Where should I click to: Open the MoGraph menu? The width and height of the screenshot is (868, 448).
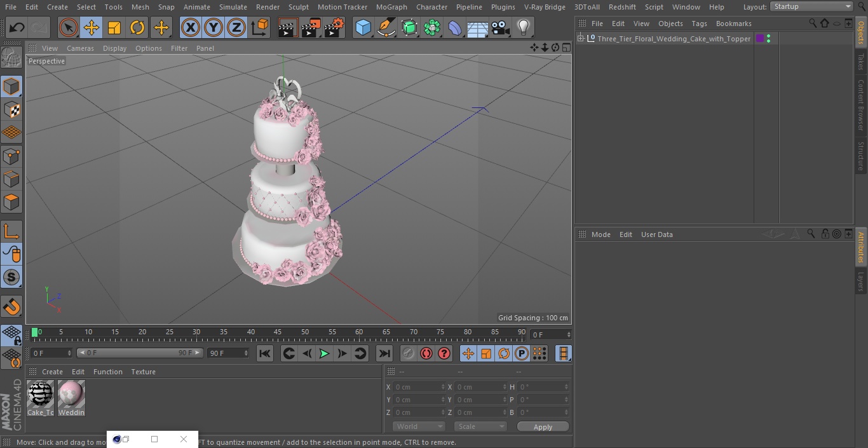(391, 7)
